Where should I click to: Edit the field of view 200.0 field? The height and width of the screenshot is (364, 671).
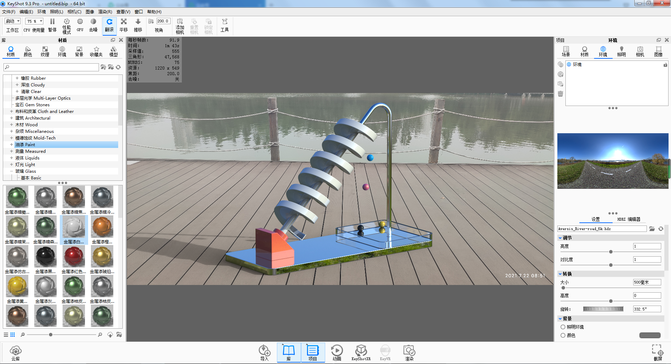point(163,21)
